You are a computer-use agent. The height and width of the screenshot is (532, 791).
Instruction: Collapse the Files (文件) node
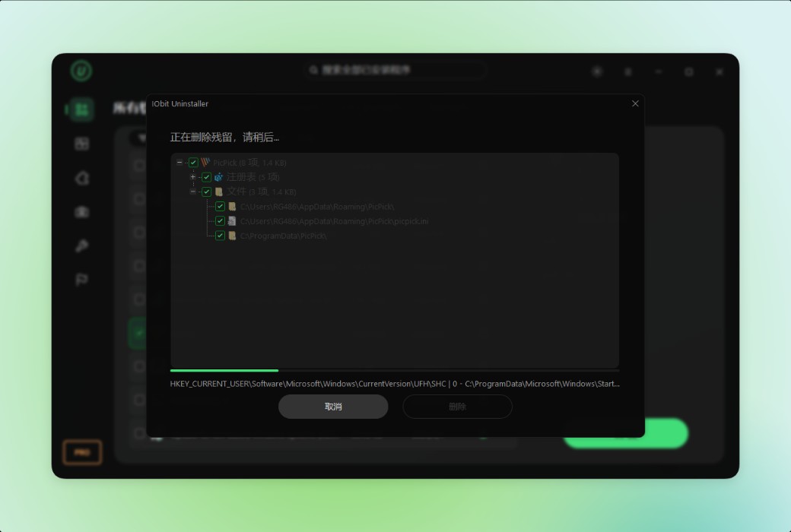pos(192,192)
